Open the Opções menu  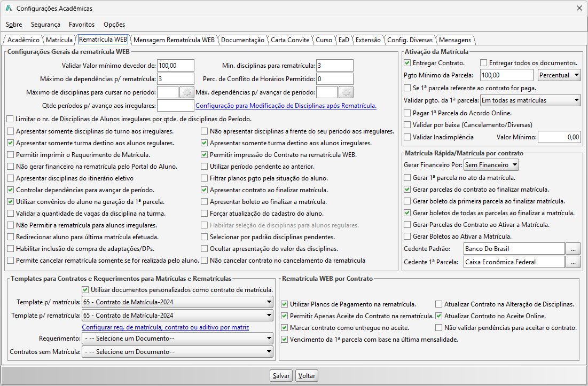click(x=114, y=25)
